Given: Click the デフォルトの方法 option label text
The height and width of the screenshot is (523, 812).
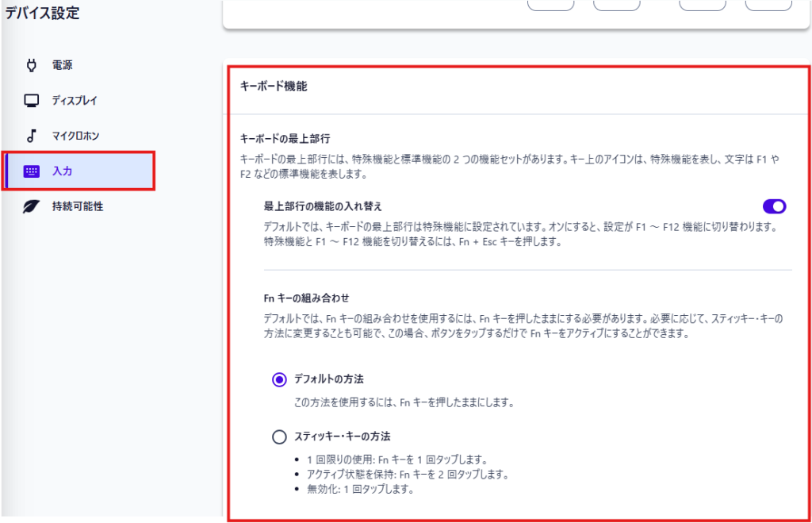Looking at the screenshot, I should 328,379.
